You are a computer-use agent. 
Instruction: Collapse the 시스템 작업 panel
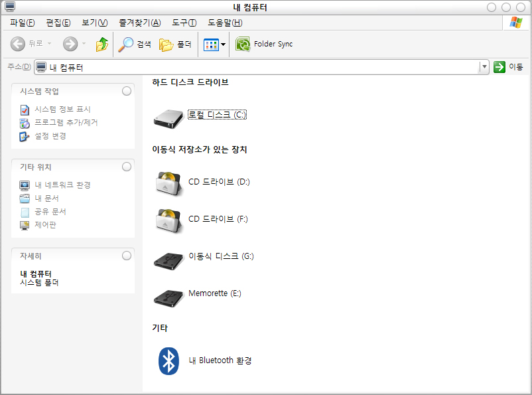[x=127, y=91]
